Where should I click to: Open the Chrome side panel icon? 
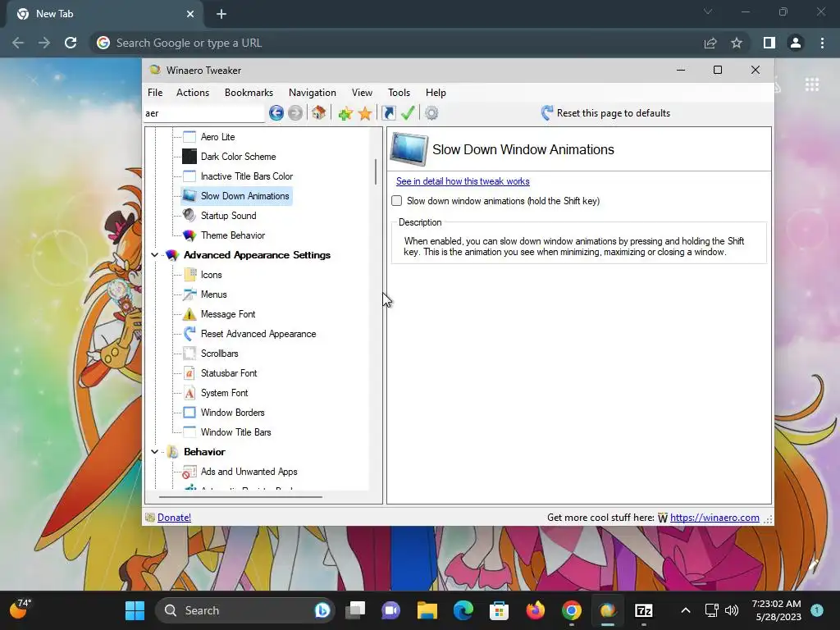point(769,43)
